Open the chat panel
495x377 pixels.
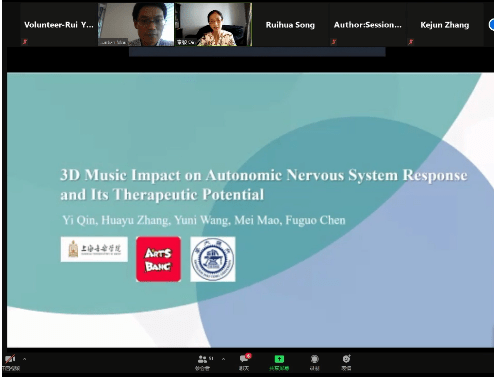click(x=245, y=362)
